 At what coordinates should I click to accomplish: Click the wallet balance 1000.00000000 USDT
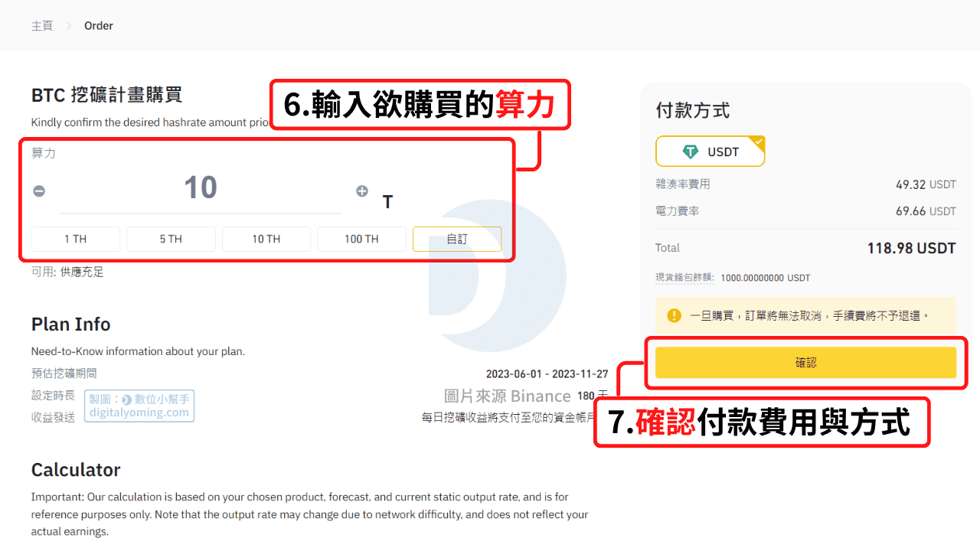[x=766, y=278]
